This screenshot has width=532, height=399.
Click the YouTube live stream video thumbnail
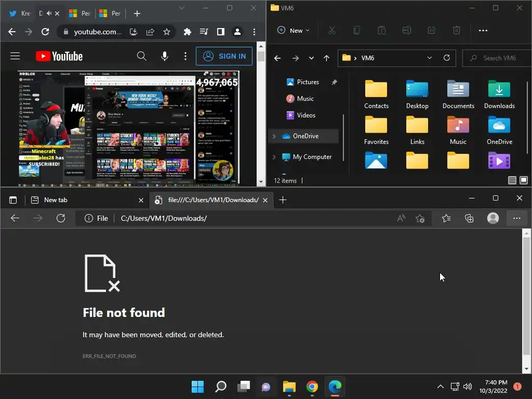coord(129,128)
